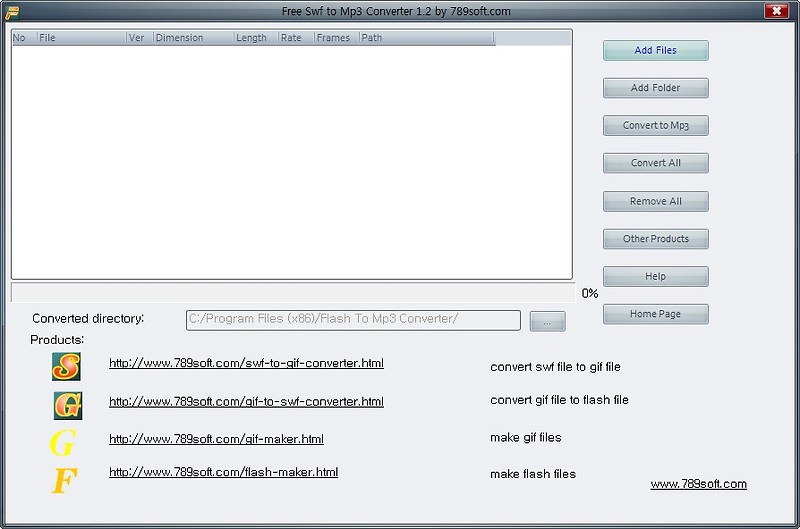
Task: Click the 'convert gif file to flash file' text
Action: 559,400
